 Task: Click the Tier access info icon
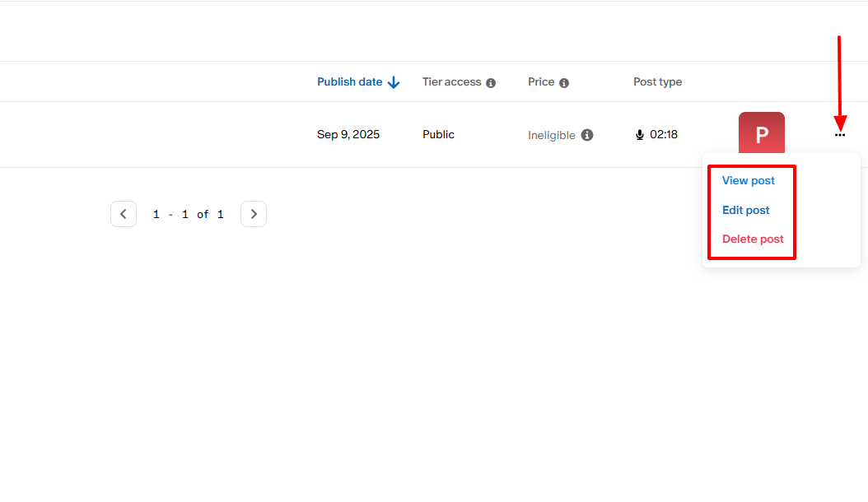(x=491, y=83)
